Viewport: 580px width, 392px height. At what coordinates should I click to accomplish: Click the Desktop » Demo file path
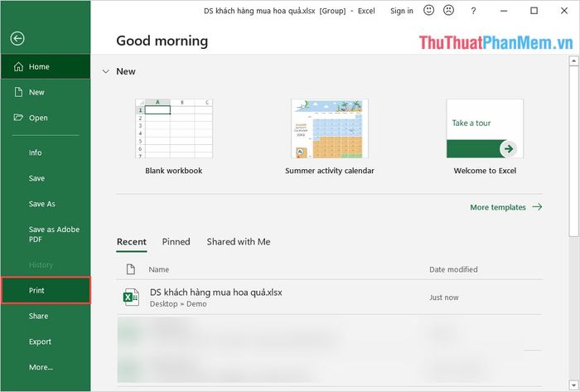[x=178, y=304]
